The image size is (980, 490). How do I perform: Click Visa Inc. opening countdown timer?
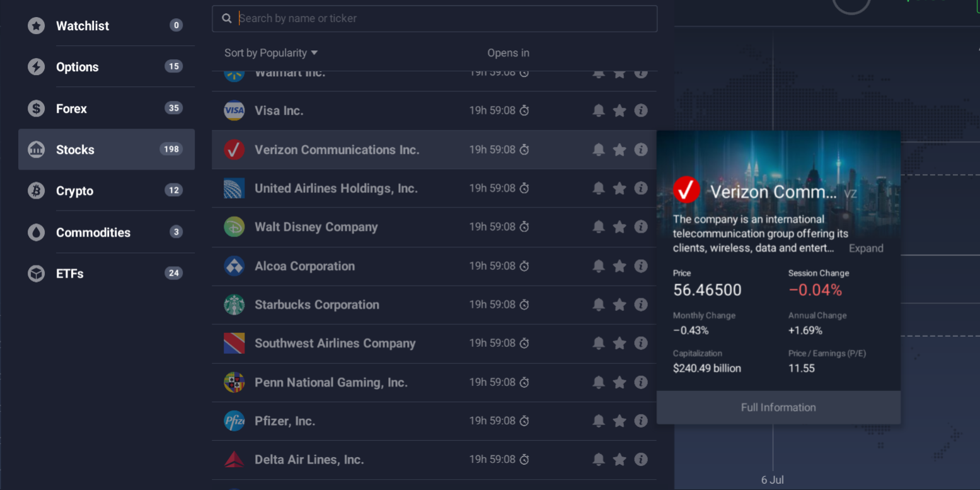[499, 110]
